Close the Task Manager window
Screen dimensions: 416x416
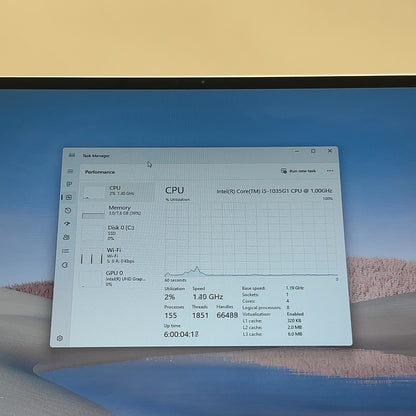330,151
